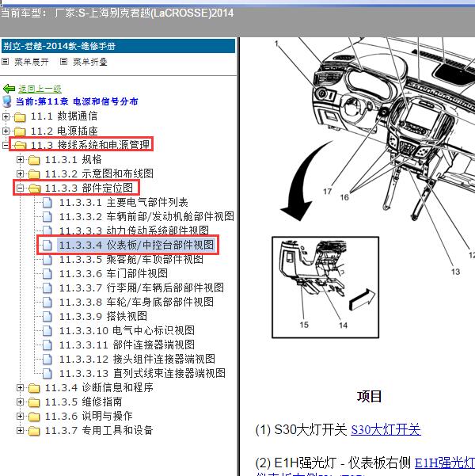The image size is (475, 476).
Task: Click the icon next to 菜单折叠
Action: coord(63,62)
